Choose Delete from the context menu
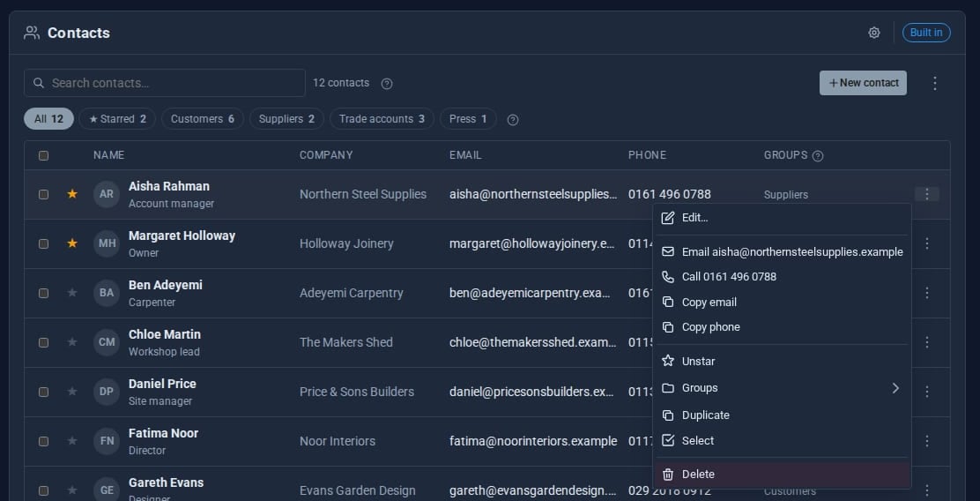Image resolution: width=980 pixels, height=501 pixels. click(x=782, y=475)
